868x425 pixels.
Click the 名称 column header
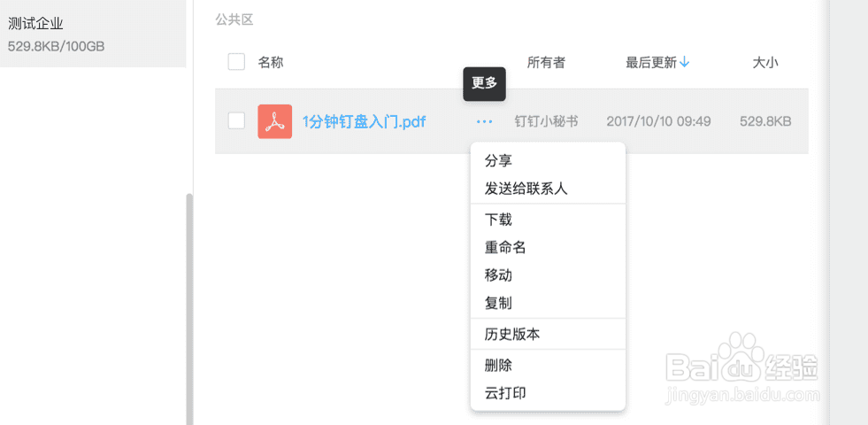(271, 63)
